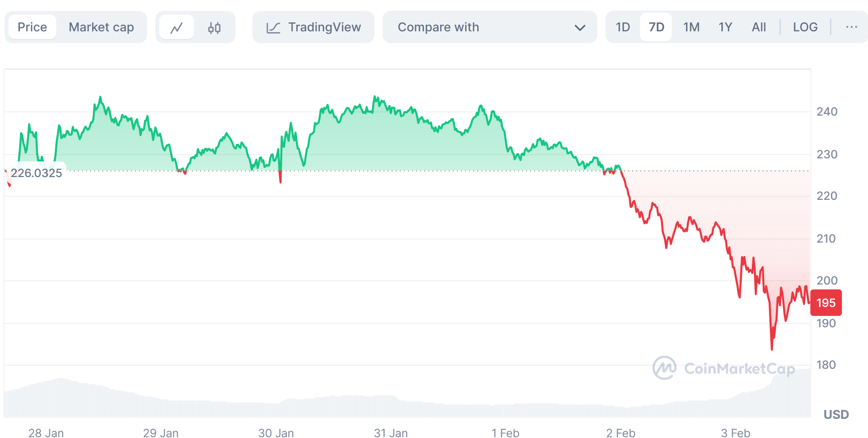The width and height of the screenshot is (868, 438).
Task: Show the 1Y time range
Action: coord(725,27)
